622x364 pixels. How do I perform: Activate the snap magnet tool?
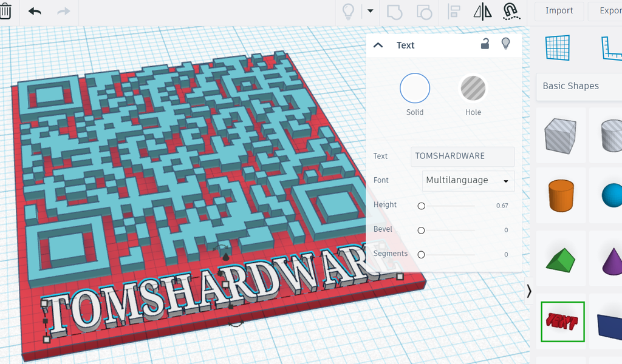(x=512, y=11)
